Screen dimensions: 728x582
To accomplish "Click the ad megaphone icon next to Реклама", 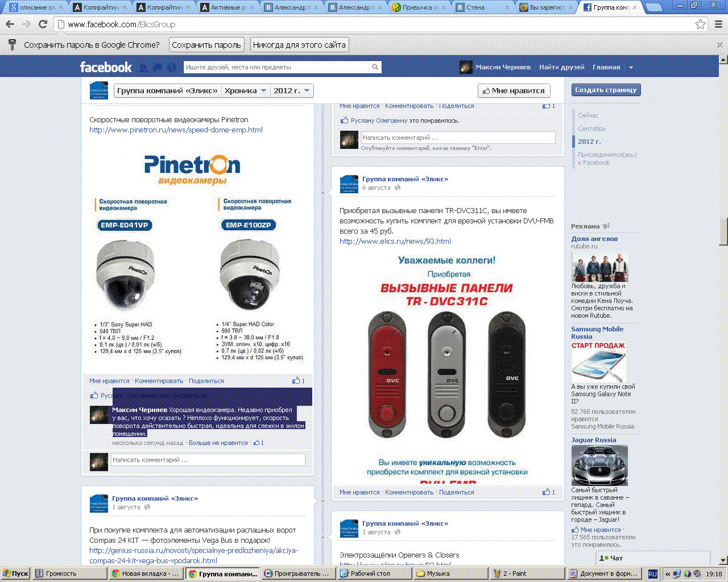I will (606, 226).
